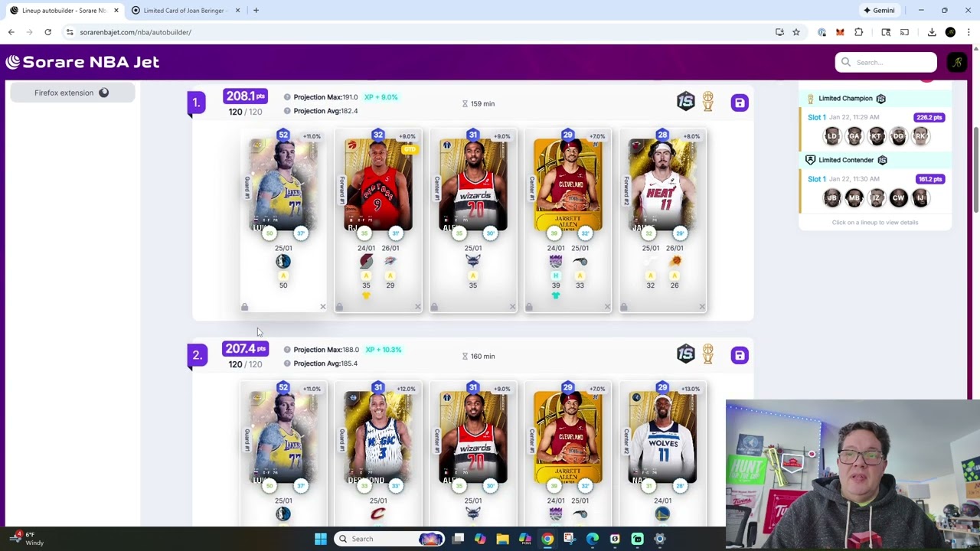The image size is (980, 551).
Task: Open a new browser tab
Action: [256, 11]
